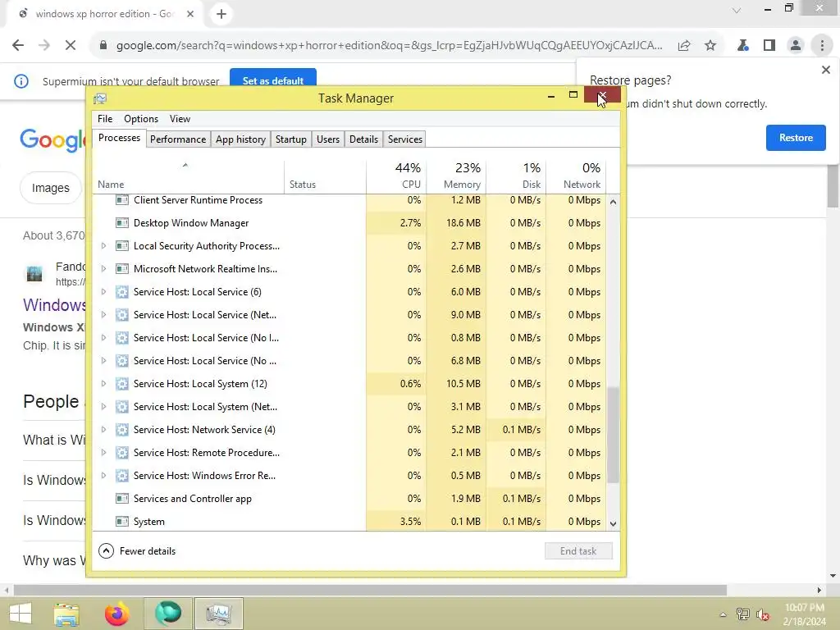This screenshot has width=840, height=630.
Task: Select the Details tab
Action: click(x=363, y=139)
